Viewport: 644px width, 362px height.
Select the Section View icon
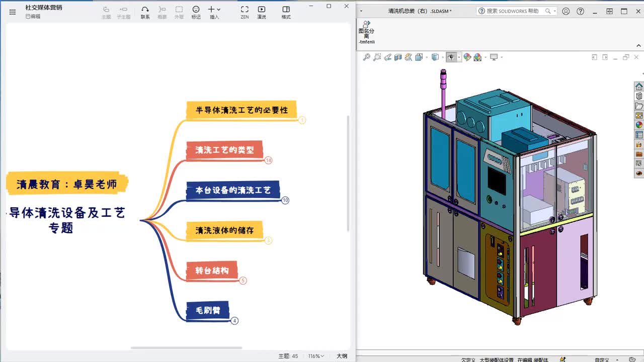[x=398, y=57]
